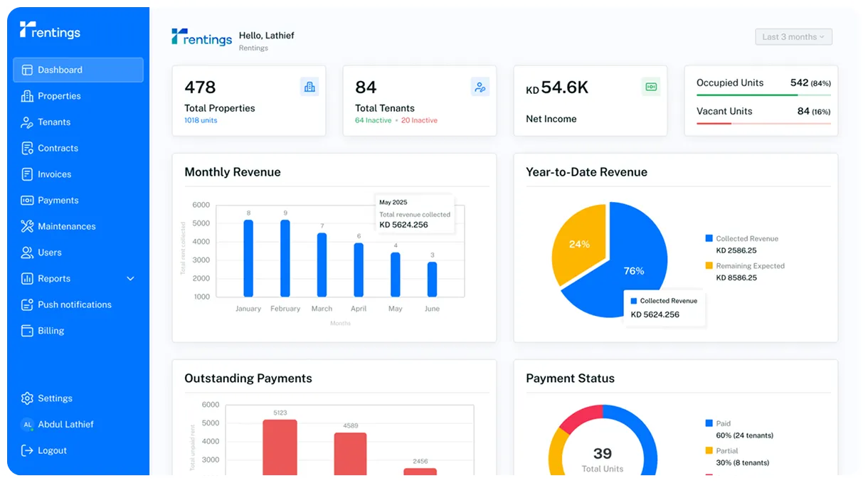Click the Reports chart icon in sidebar
This screenshot has height=483, width=868.
pyautogui.click(x=27, y=279)
